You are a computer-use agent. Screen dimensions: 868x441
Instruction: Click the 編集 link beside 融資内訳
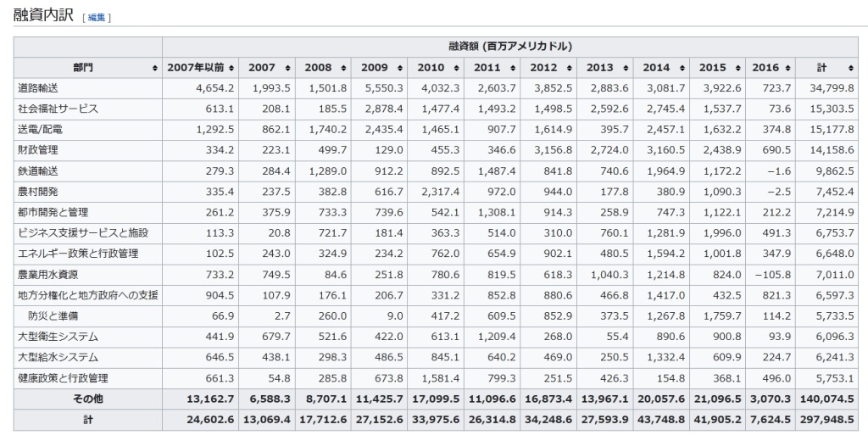coord(96,17)
